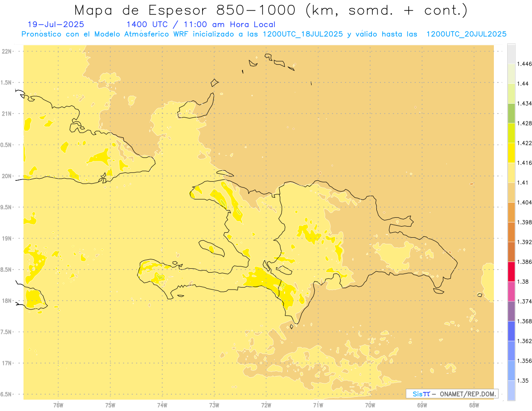Select the latitude label '20N'
Screen dimensions: 532x411
[7, 176]
